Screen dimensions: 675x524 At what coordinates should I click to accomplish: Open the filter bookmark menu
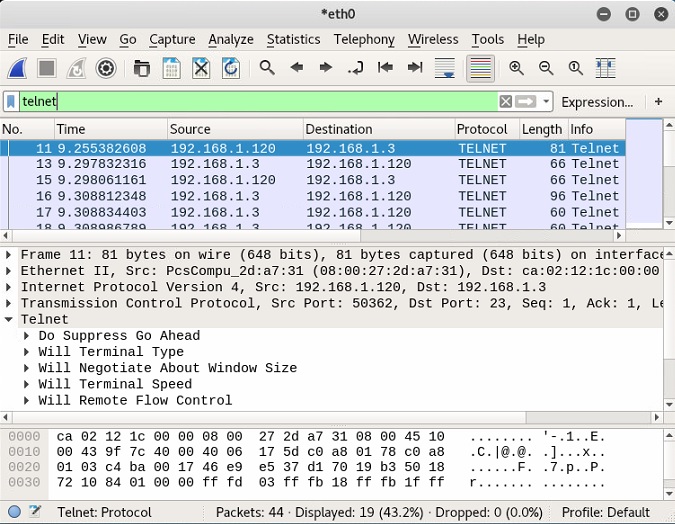click(11, 102)
